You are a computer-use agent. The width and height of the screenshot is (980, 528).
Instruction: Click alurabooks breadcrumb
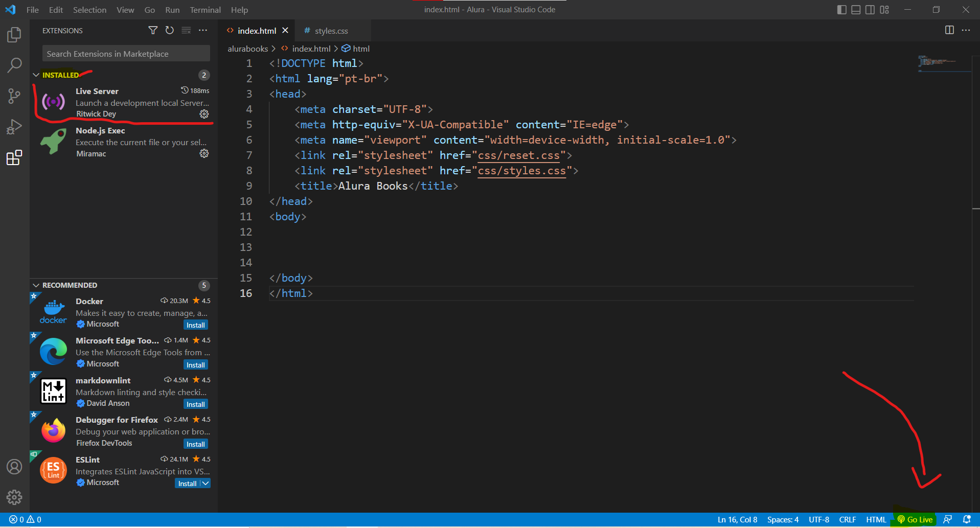coord(247,49)
